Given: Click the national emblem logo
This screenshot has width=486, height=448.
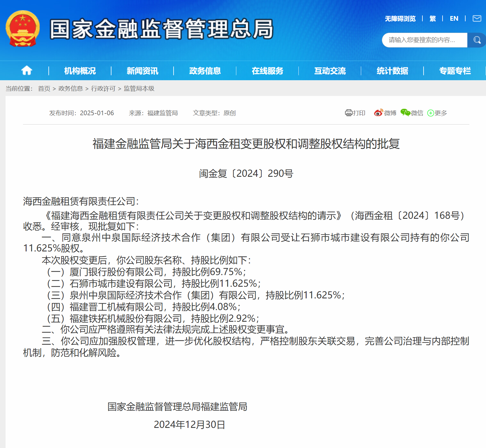Looking at the screenshot, I should [22, 29].
